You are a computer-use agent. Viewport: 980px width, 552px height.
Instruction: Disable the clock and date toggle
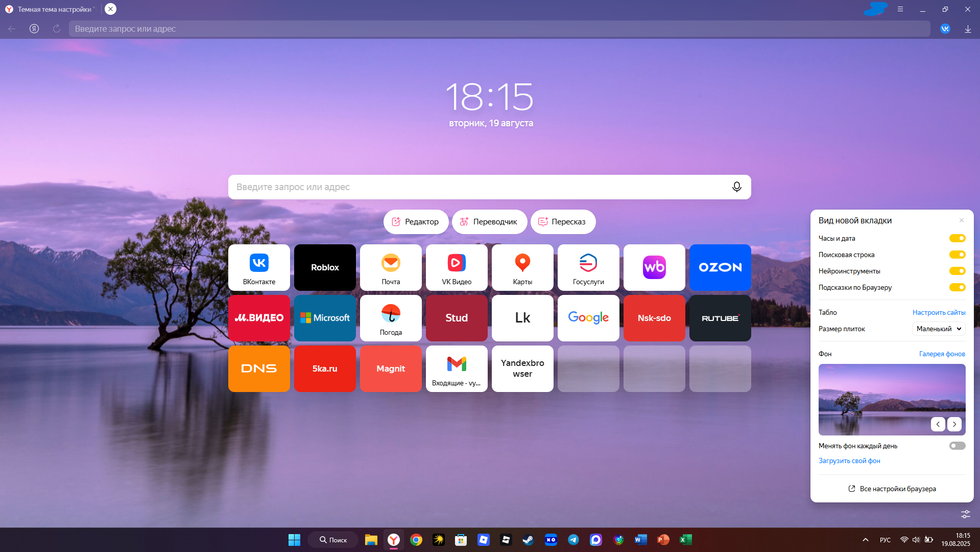point(957,238)
